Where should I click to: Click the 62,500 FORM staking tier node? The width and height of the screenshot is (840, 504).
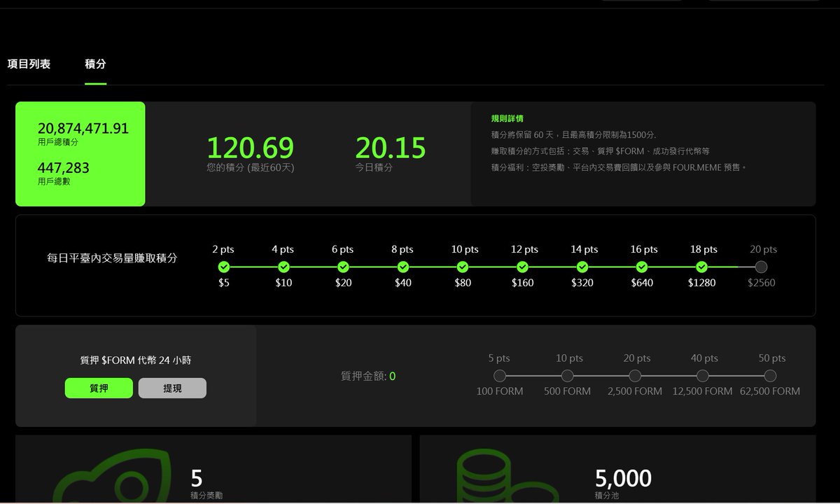click(x=770, y=376)
